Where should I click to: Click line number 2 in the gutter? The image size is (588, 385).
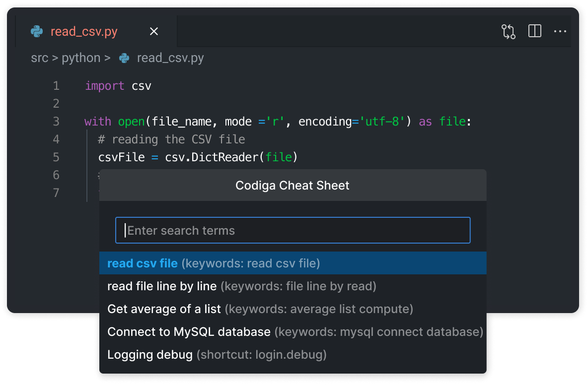56,103
